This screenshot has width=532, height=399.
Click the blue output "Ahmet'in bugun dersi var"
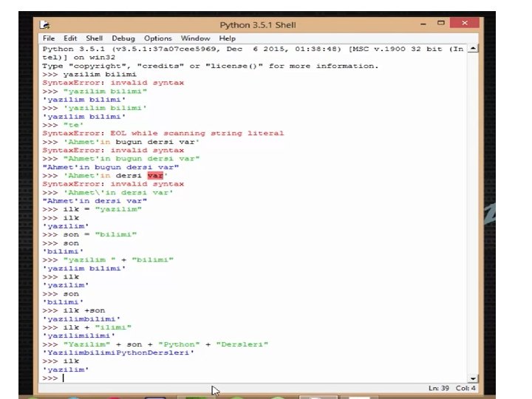click(x=111, y=167)
